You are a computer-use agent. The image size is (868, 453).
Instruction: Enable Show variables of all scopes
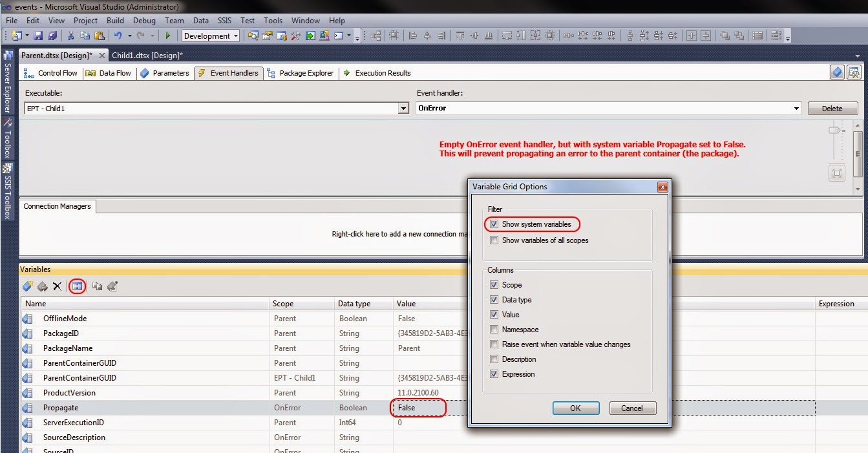click(494, 240)
